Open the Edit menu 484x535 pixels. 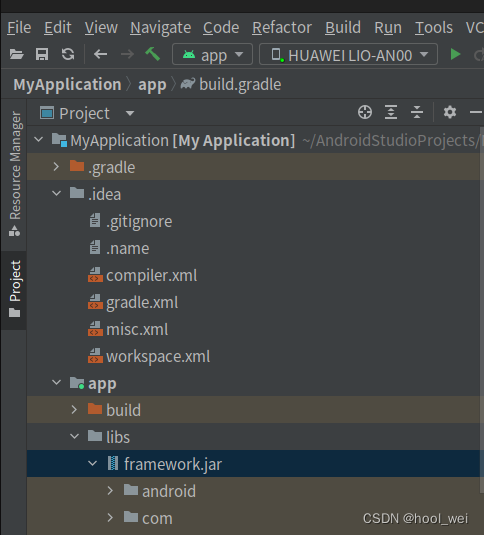(58, 28)
